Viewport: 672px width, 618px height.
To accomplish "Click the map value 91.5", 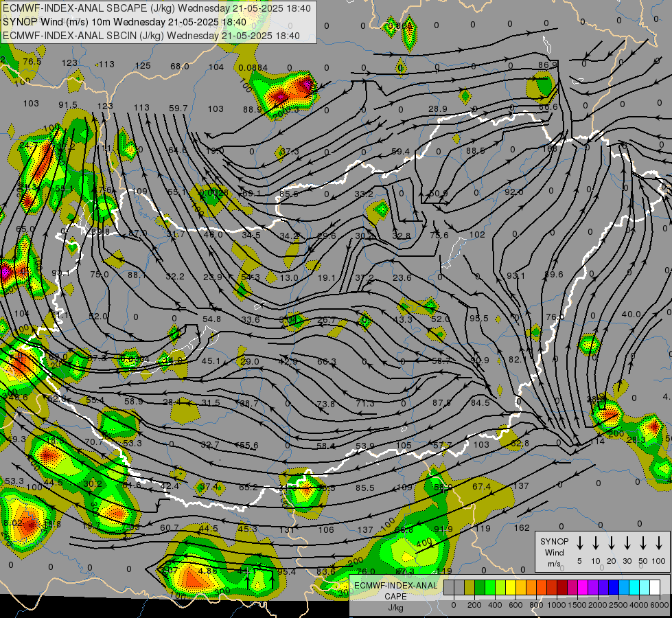I will coord(68,105).
